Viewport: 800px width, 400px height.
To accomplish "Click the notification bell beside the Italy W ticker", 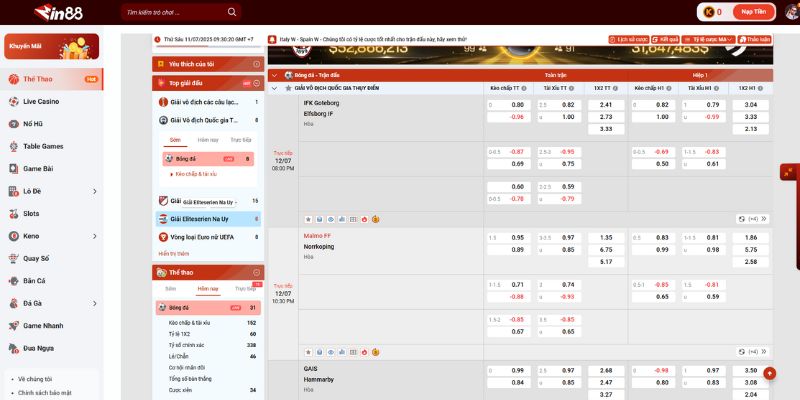I will (x=272, y=39).
